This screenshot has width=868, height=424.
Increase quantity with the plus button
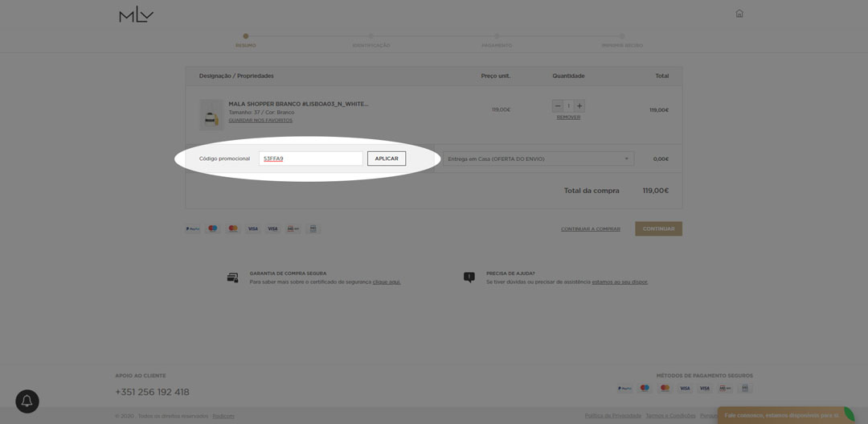tap(579, 106)
